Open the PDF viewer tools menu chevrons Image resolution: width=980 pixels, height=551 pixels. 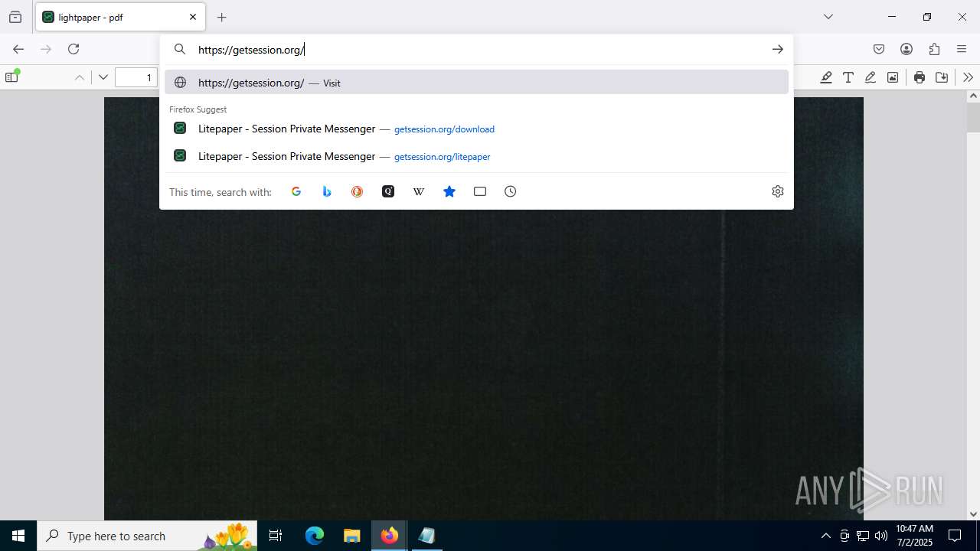969,77
